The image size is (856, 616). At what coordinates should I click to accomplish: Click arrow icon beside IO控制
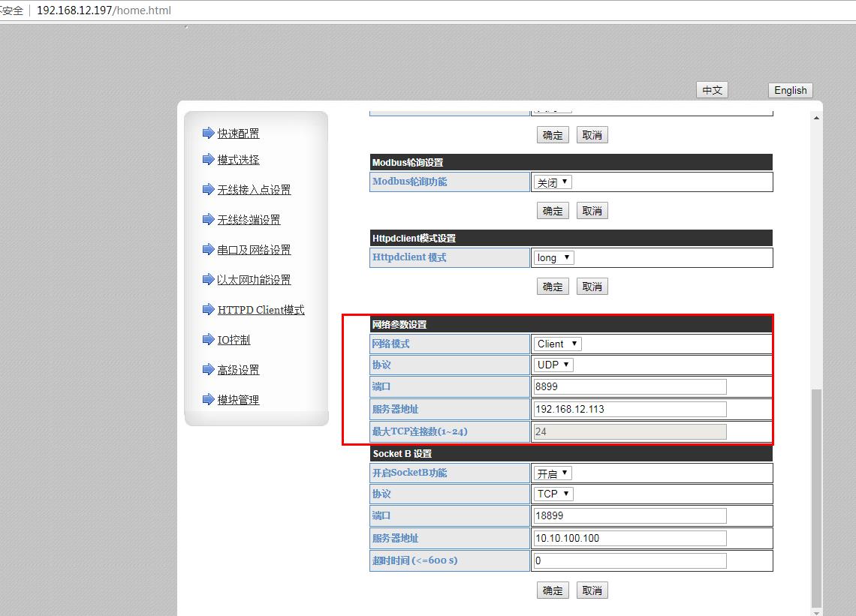coord(208,339)
